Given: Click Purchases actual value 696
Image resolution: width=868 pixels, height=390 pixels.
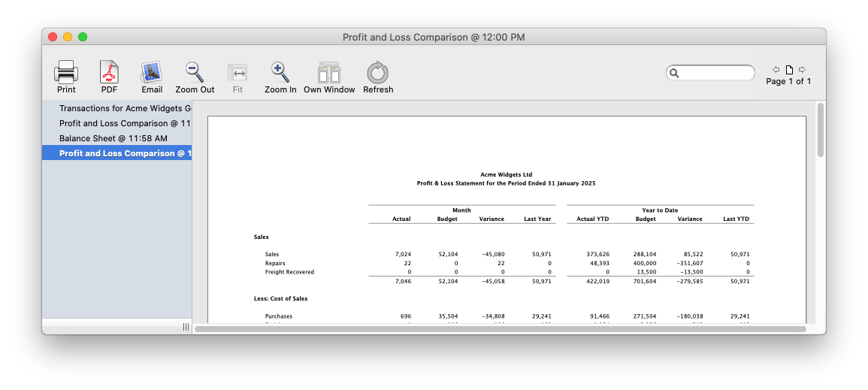Looking at the screenshot, I should (406, 316).
